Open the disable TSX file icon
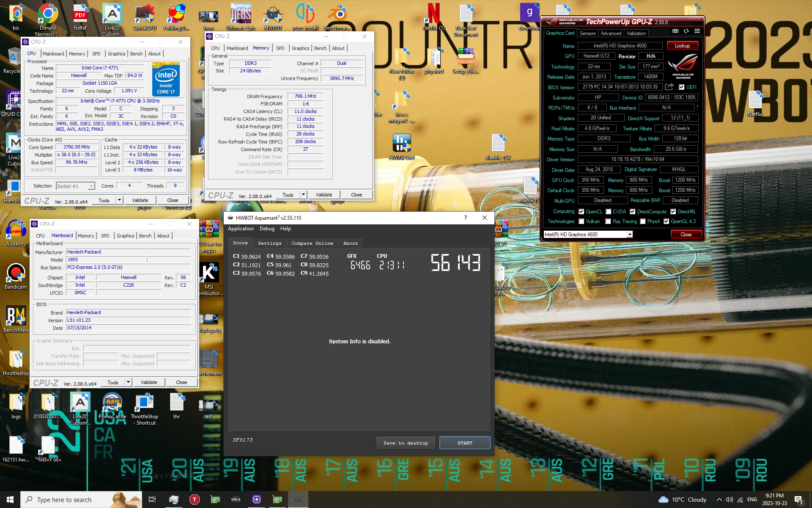This screenshot has width=812, height=508. [x=498, y=146]
